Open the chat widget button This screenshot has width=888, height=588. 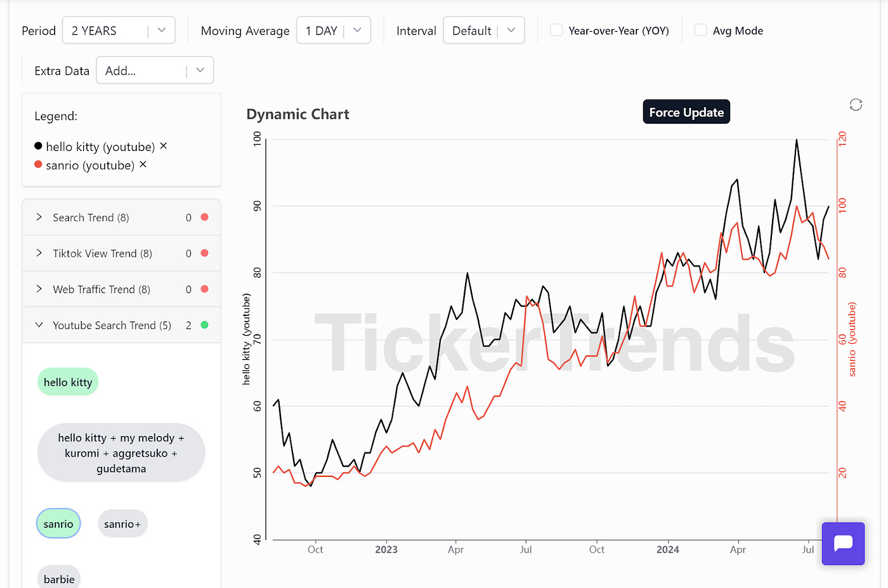(843, 544)
